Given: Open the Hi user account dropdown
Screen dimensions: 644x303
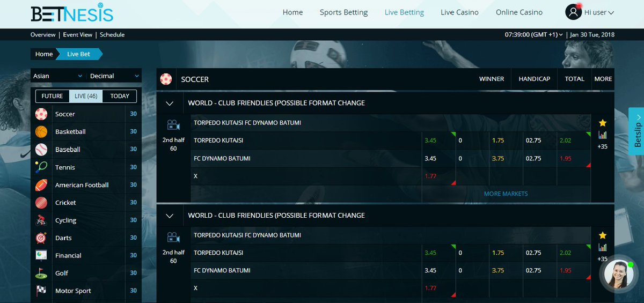Looking at the screenshot, I should pos(599,12).
